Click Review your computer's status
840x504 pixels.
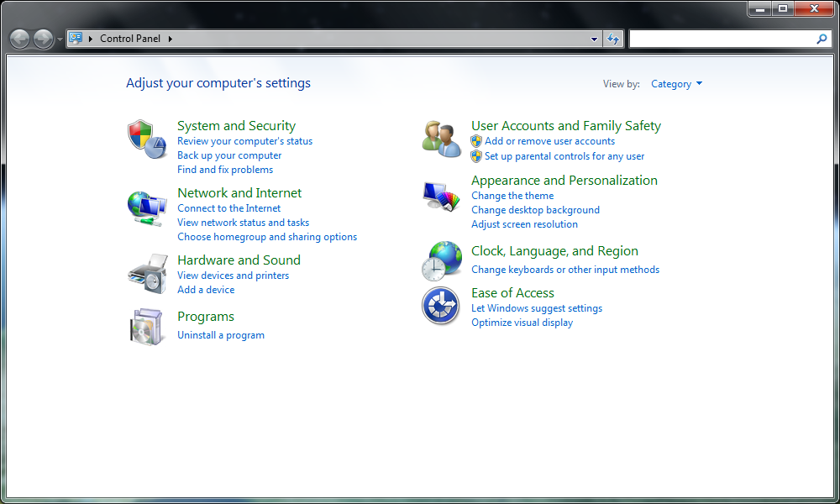click(x=244, y=141)
